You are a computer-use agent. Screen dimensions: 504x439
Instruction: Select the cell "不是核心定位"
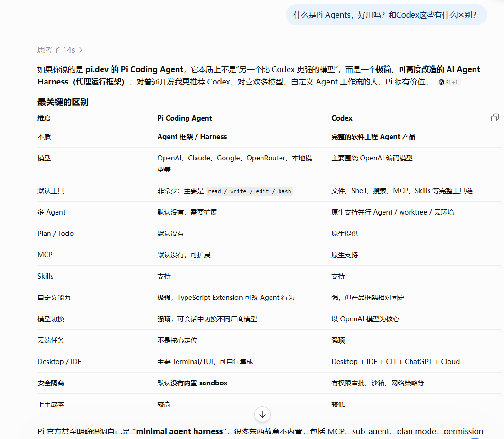click(x=177, y=340)
